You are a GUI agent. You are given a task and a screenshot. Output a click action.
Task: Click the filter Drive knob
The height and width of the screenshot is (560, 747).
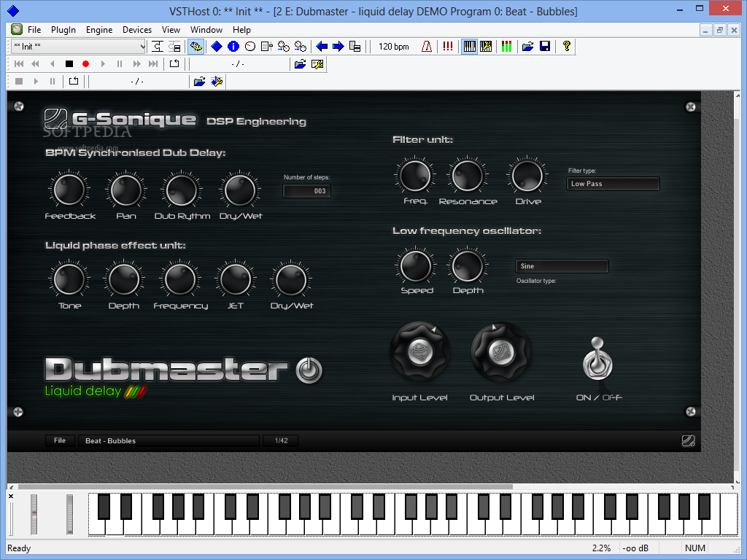coord(527,175)
